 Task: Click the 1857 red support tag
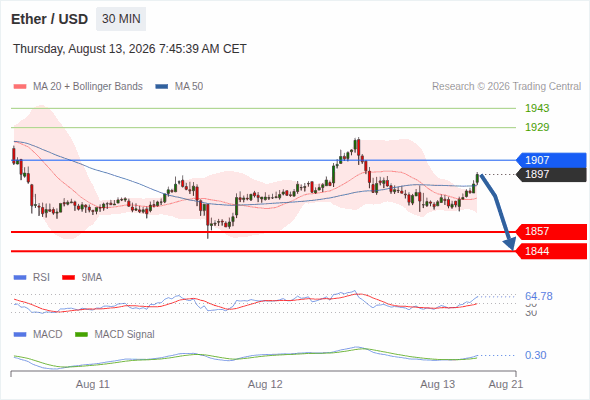tap(551, 231)
